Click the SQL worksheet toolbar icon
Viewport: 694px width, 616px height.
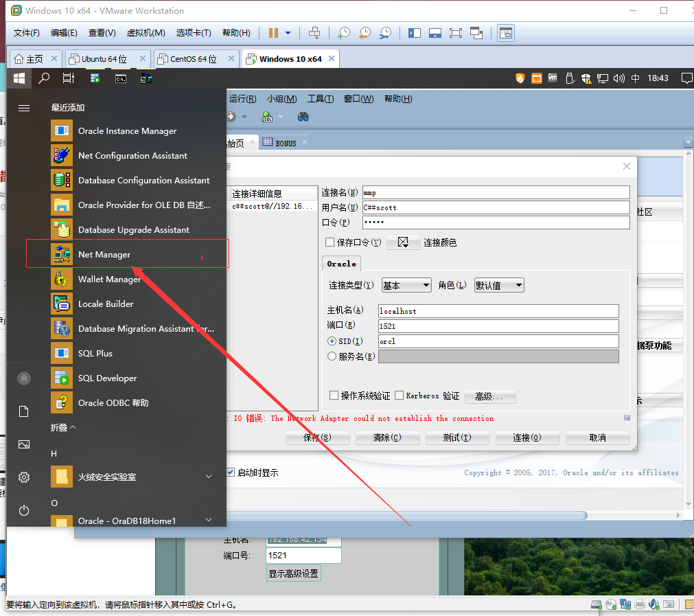click(267, 117)
